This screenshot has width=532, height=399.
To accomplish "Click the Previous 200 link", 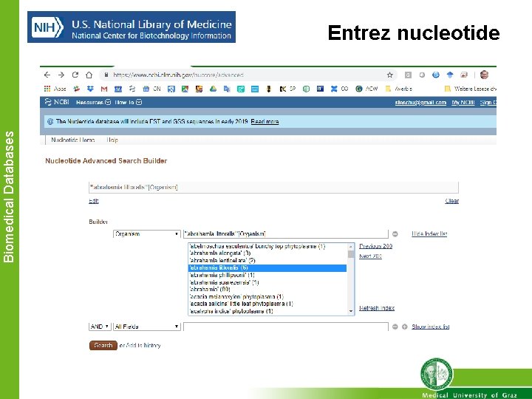I will pyautogui.click(x=376, y=246).
